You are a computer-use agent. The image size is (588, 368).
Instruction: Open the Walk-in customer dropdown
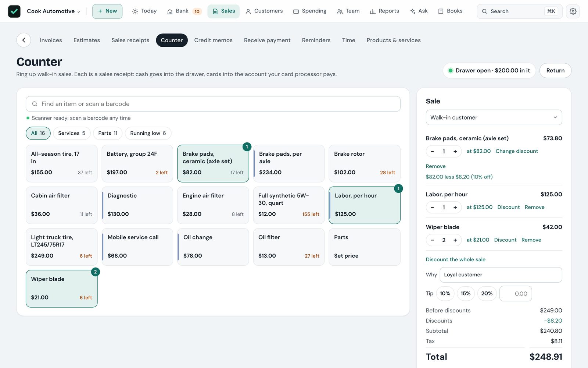[x=494, y=117]
